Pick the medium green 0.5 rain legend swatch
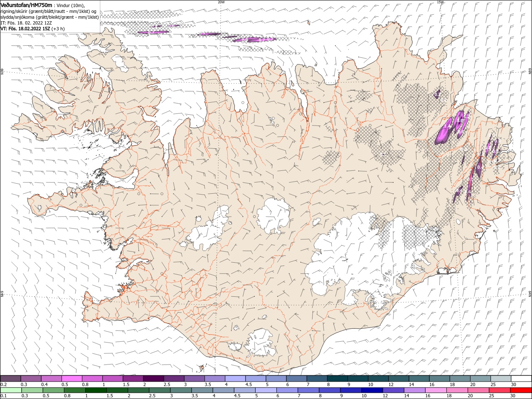The height and width of the screenshot is (399, 532). coord(54,390)
